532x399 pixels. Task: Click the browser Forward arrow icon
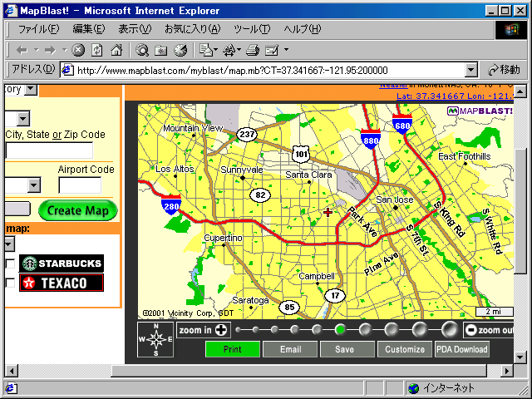pyautogui.click(x=50, y=51)
